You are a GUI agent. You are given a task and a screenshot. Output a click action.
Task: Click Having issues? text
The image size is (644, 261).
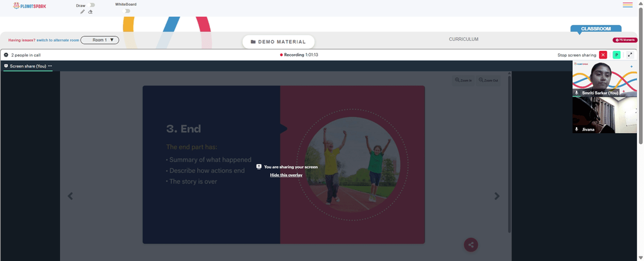pyautogui.click(x=22, y=40)
